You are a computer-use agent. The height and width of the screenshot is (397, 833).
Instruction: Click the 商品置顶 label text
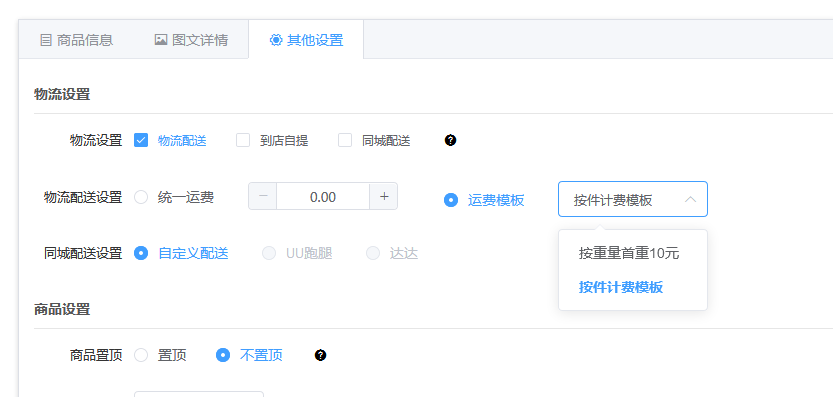pyautogui.click(x=96, y=355)
